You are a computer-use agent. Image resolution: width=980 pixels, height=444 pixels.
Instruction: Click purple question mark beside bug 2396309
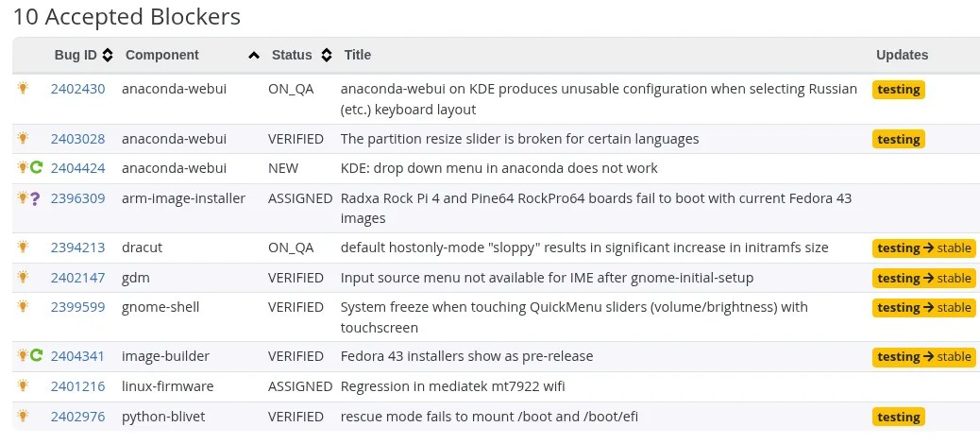(x=35, y=198)
